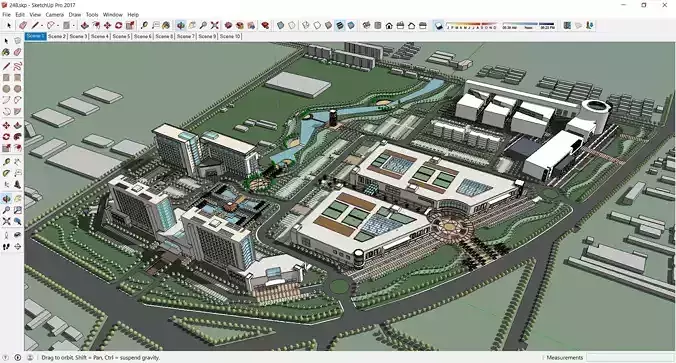Click the credits status bar icon
This screenshot has height=363, width=676.
click(x=18, y=357)
